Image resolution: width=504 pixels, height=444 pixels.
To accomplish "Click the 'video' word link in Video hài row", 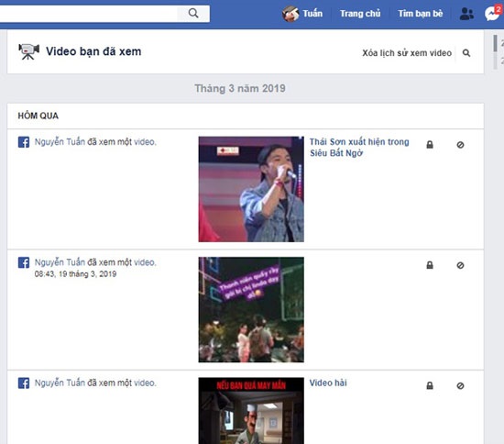I will (x=145, y=383).
